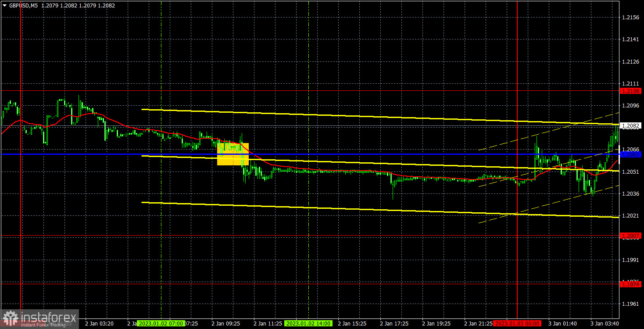This screenshot has width=644, height=329.
Task: Select the yellow highlighted rectangle on the chart
Action: coord(233,154)
